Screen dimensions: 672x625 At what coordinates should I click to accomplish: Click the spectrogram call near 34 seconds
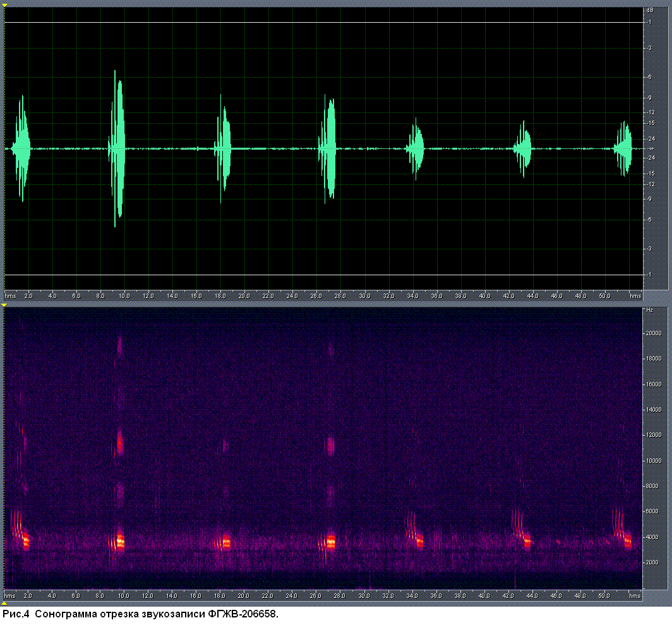point(417,537)
